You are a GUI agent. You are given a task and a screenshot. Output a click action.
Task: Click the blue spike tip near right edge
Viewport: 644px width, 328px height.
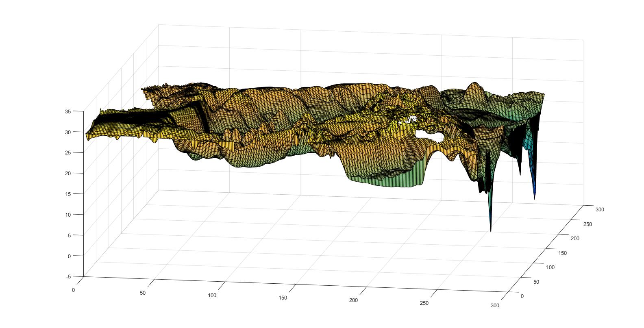[534, 198]
